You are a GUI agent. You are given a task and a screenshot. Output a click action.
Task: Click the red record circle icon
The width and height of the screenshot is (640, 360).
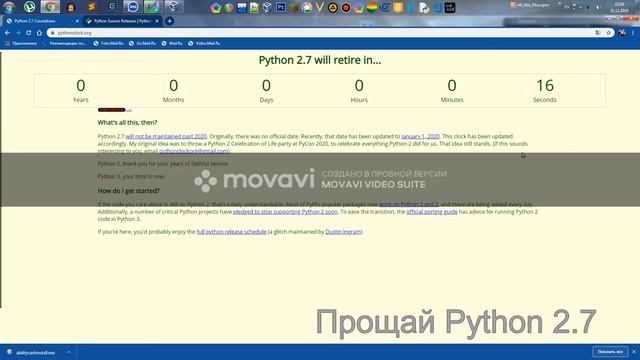click(346, 7)
